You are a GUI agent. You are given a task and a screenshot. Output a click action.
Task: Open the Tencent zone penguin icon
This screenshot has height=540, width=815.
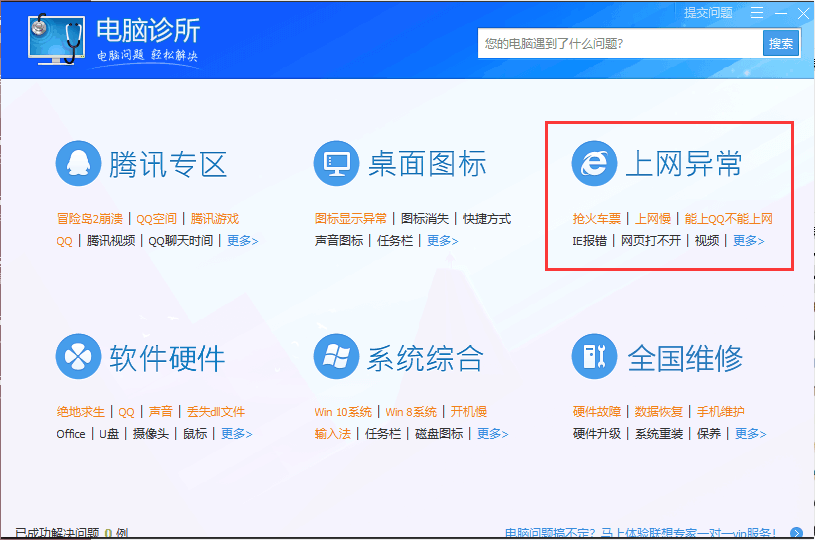pyautogui.click(x=78, y=163)
